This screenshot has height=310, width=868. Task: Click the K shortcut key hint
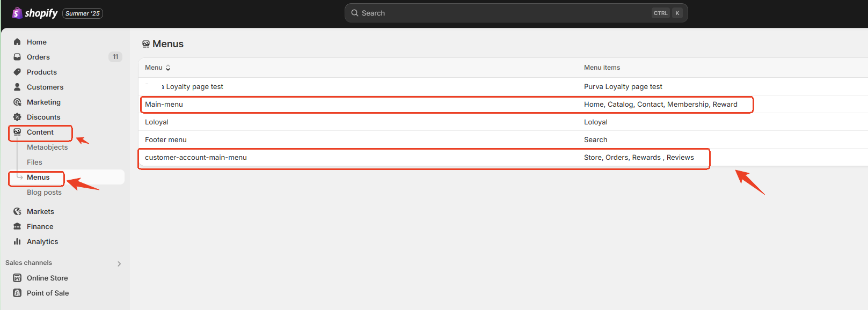[x=677, y=13]
